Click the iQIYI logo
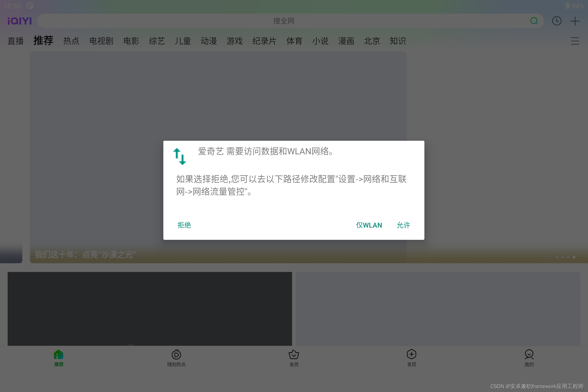 20,21
